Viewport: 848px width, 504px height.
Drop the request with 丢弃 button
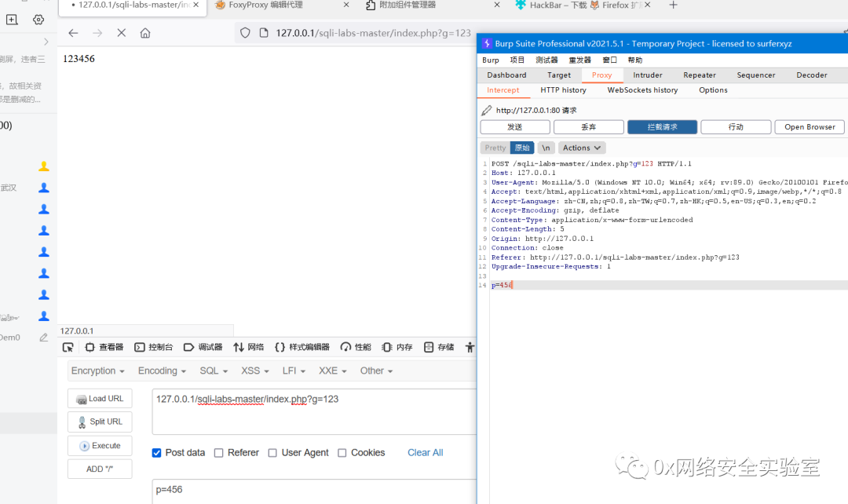588,127
